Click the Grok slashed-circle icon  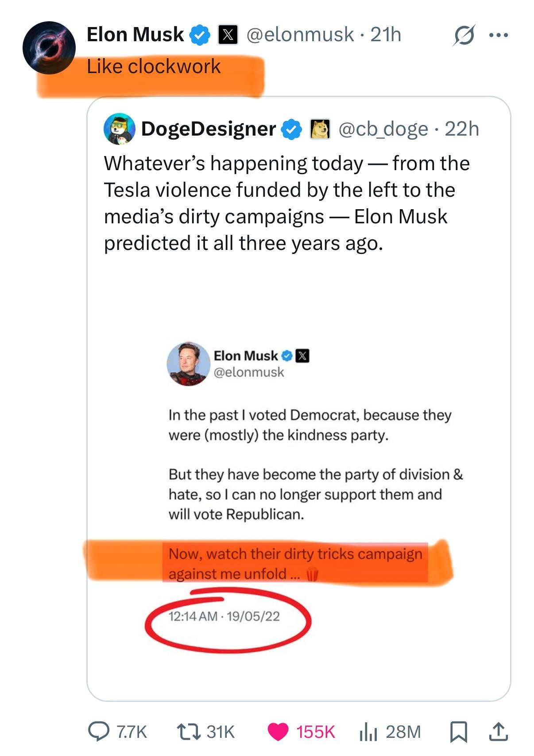point(463,35)
